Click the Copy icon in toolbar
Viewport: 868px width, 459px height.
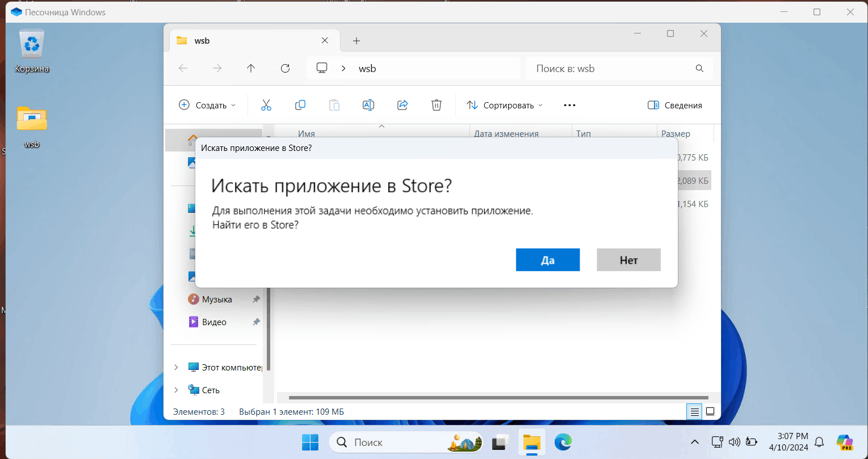click(x=300, y=105)
